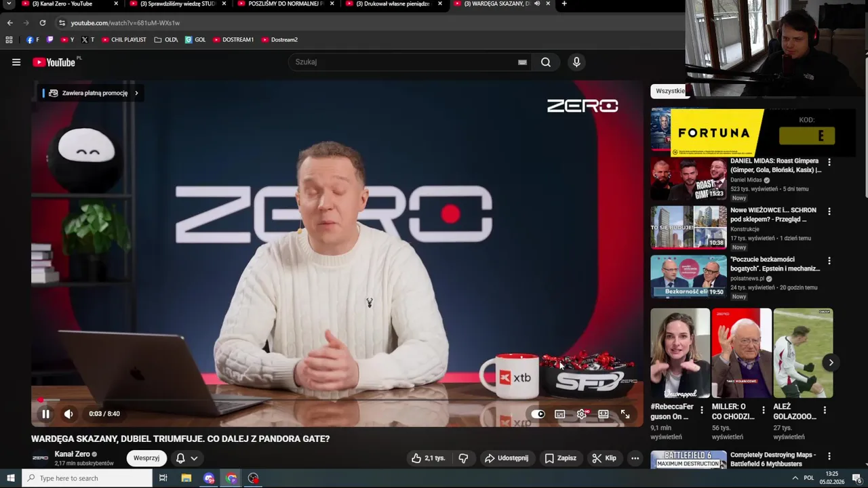Open options for Nowe WIEŻOWCE video
868x488 pixels.
829,211
